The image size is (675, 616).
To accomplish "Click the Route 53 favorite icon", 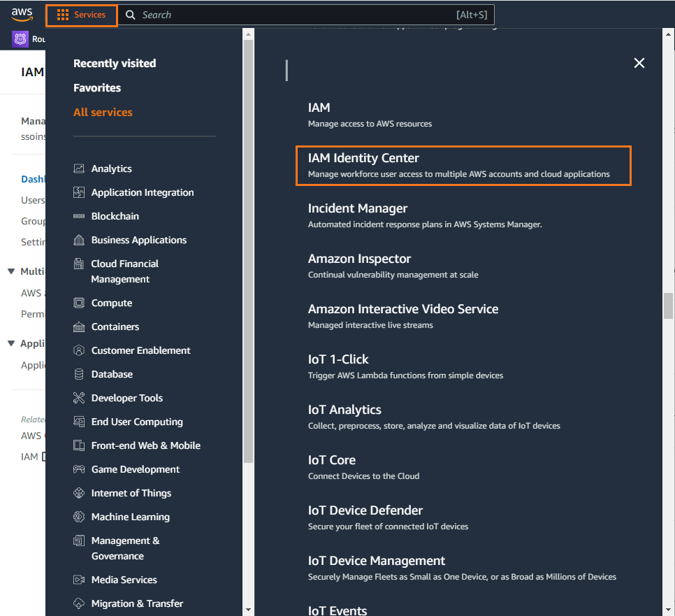I will [x=20, y=39].
